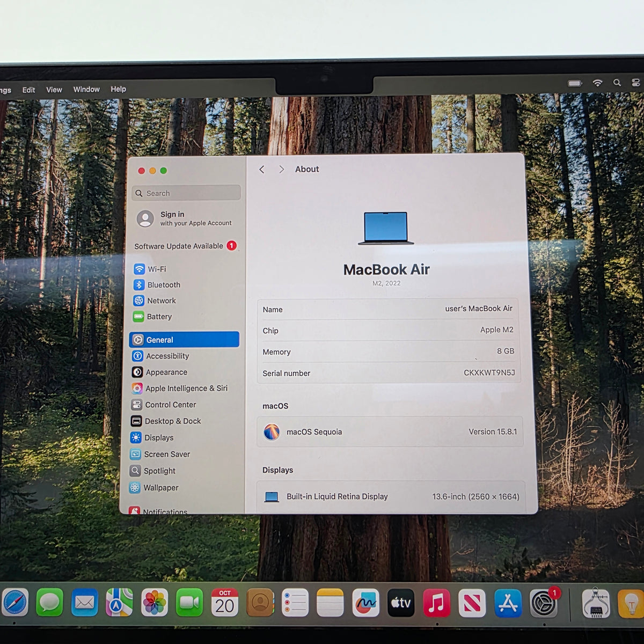
Task: Open the Window menu
Action: pos(86,89)
